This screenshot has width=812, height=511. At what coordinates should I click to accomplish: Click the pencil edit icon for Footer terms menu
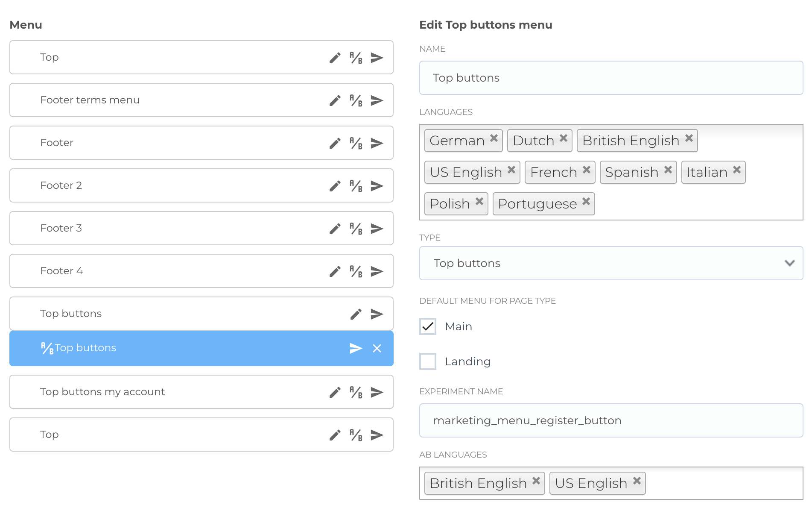pyautogui.click(x=335, y=100)
